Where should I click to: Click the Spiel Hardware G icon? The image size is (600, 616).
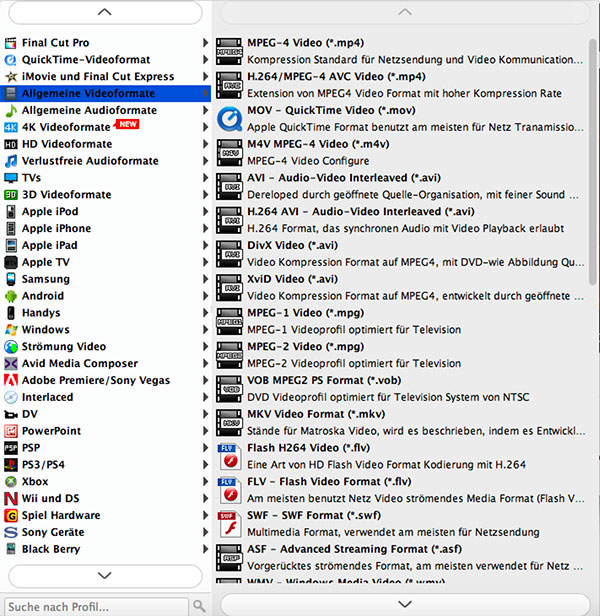coord(11,516)
